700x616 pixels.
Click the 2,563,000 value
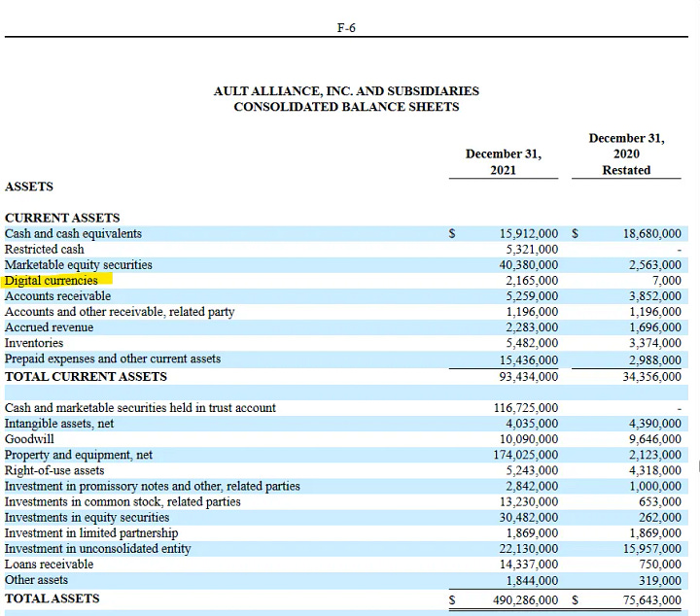(x=655, y=265)
